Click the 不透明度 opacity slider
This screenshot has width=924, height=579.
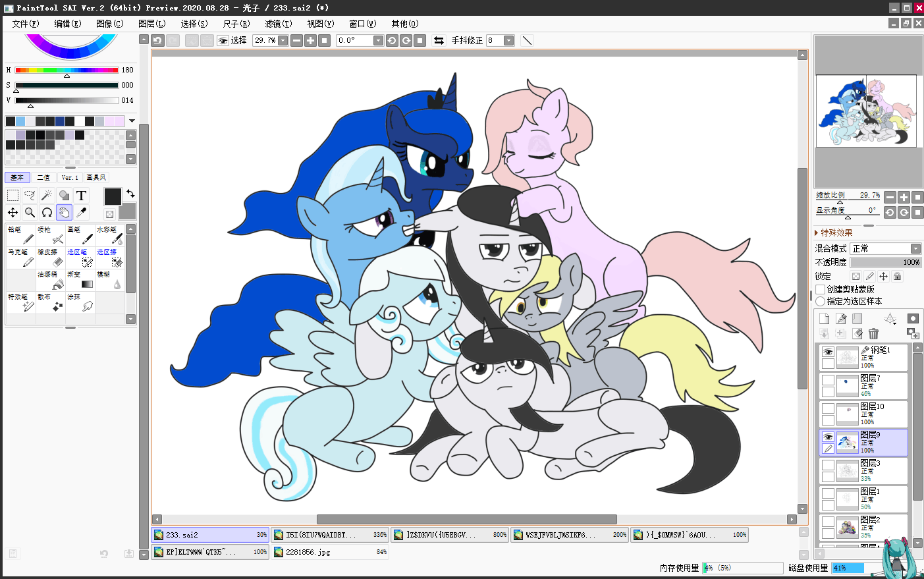(884, 262)
